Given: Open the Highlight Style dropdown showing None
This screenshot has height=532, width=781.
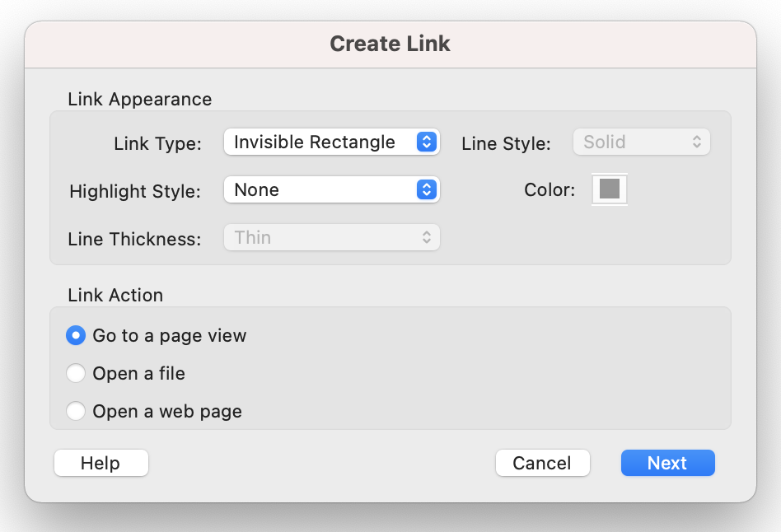Looking at the screenshot, I should pos(321,189).
